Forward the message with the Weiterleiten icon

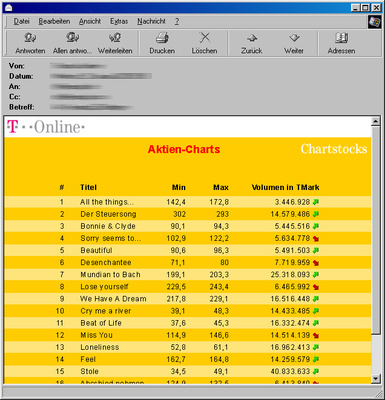(115, 37)
